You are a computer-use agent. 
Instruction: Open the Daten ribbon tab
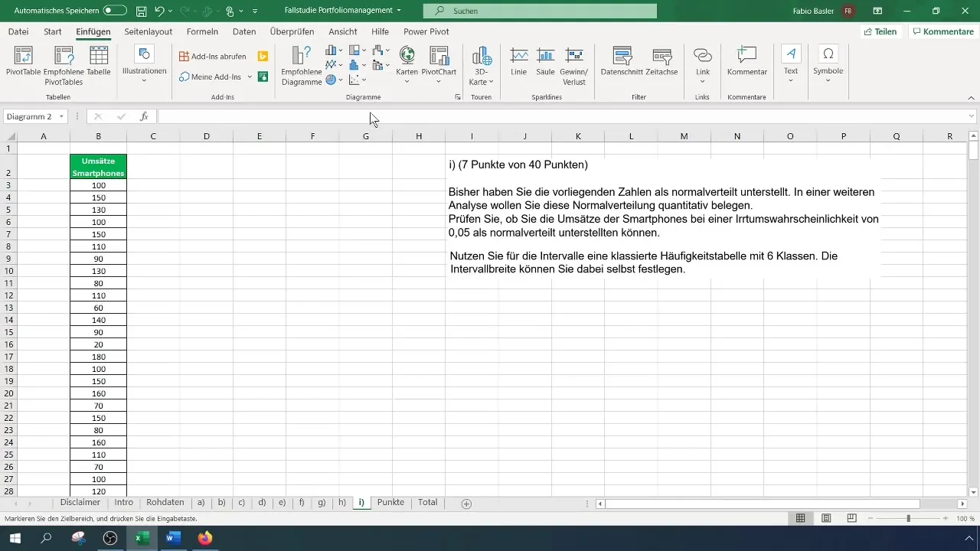(244, 31)
